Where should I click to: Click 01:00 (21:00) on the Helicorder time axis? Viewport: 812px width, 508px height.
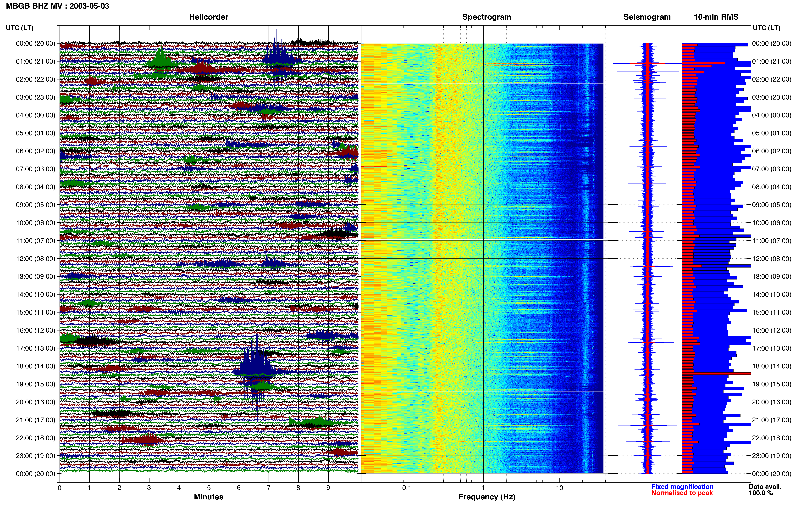36,61
